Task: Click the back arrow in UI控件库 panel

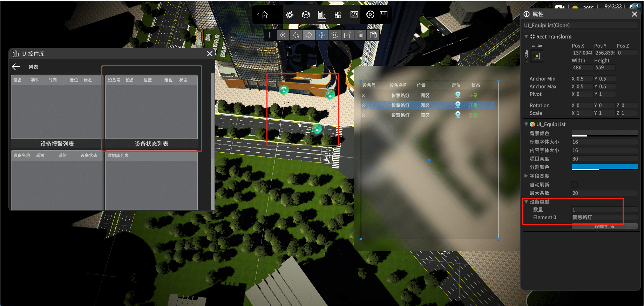Action: (16, 67)
